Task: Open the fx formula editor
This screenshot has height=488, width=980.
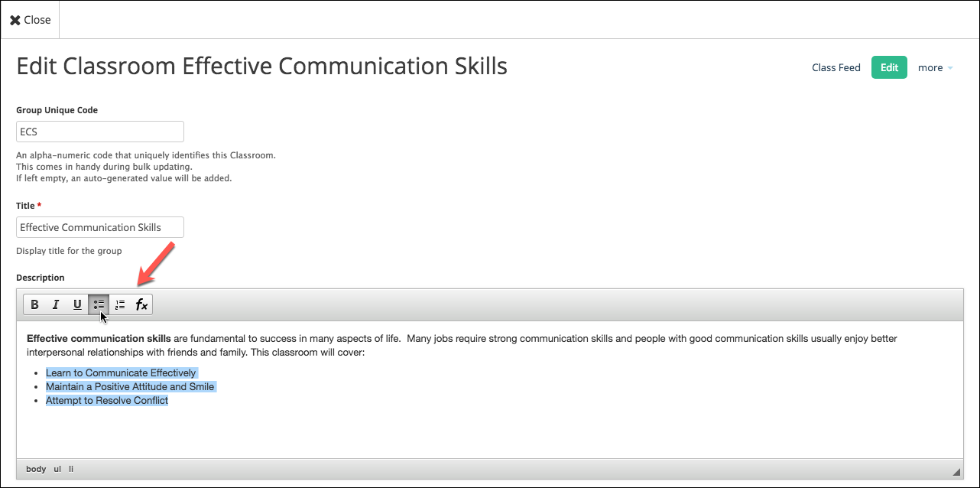Action: pyautogui.click(x=141, y=304)
